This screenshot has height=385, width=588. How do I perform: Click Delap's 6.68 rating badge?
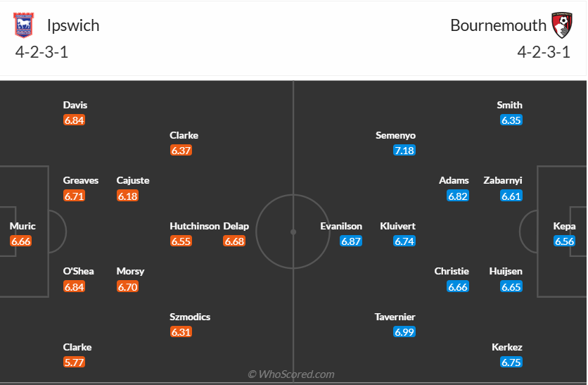pos(234,241)
